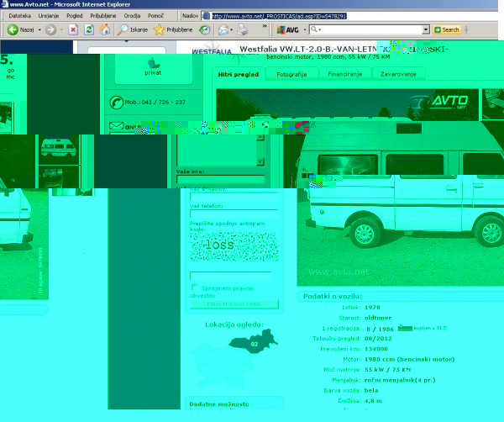This screenshot has width=504, height=422.
Task: Open the Nazaj history dropdown arrow
Action: click(x=39, y=29)
